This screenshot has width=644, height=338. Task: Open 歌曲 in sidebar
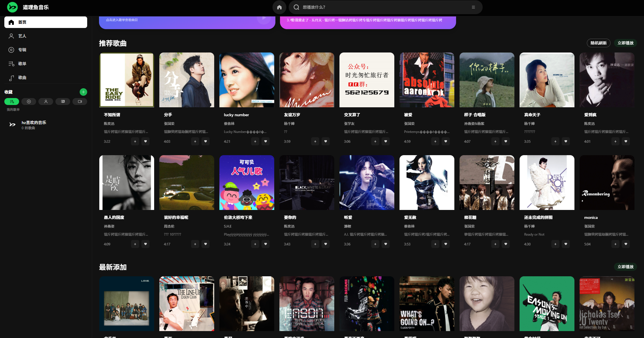pos(46,78)
